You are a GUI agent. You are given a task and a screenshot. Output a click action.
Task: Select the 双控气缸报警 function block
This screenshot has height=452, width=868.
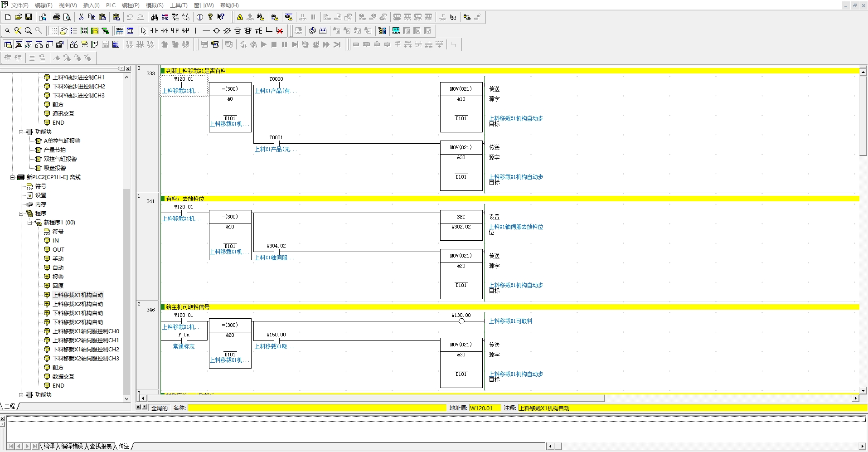point(60,159)
